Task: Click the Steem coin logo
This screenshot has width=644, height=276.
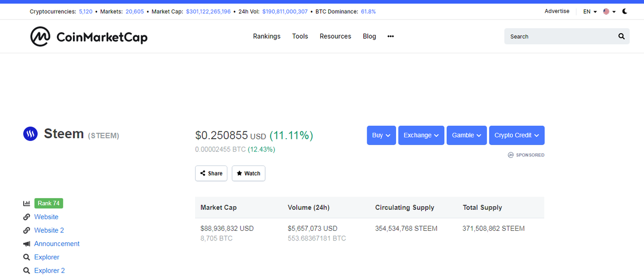Action: coord(30,134)
